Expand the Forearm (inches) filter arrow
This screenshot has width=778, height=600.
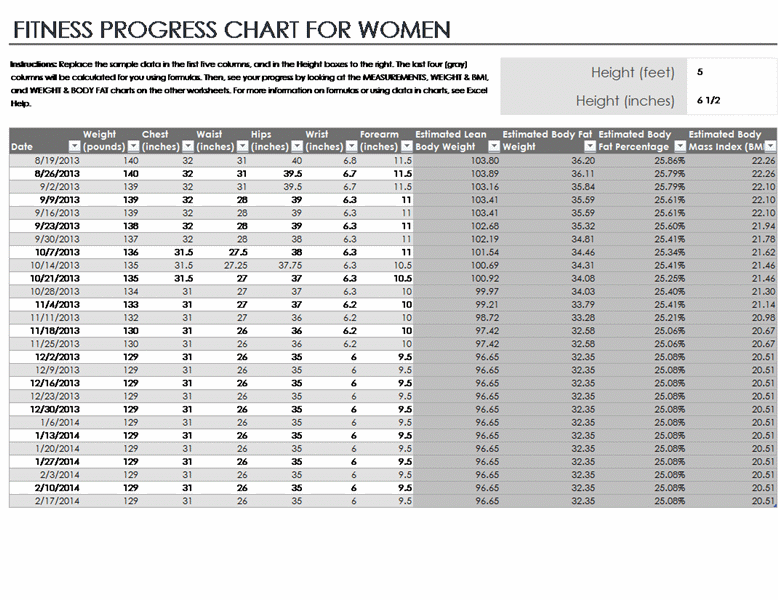click(x=405, y=147)
